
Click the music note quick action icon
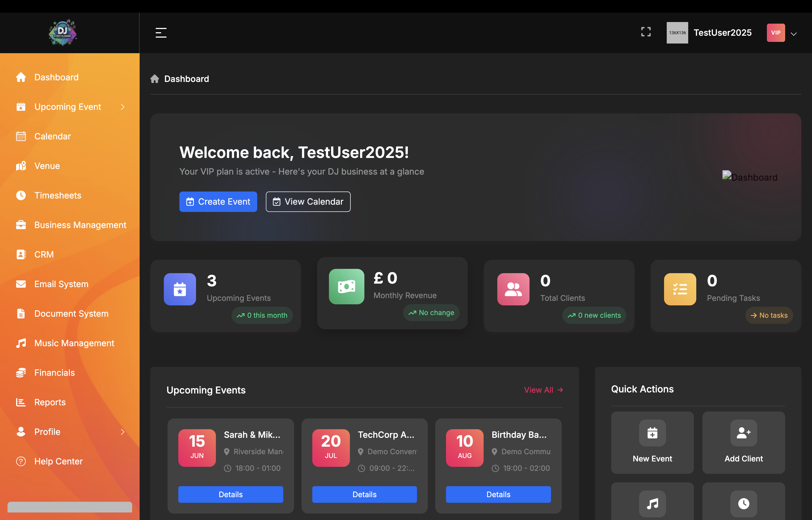tap(653, 504)
